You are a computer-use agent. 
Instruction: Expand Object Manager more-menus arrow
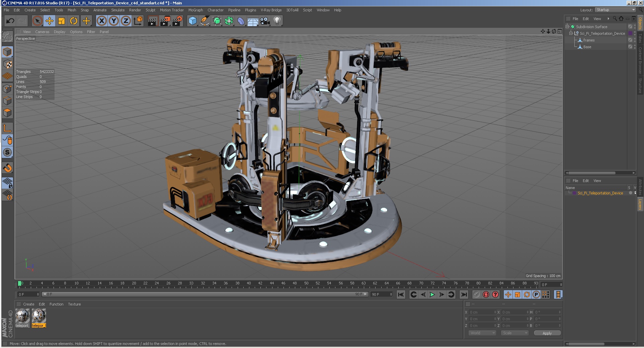point(608,19)
